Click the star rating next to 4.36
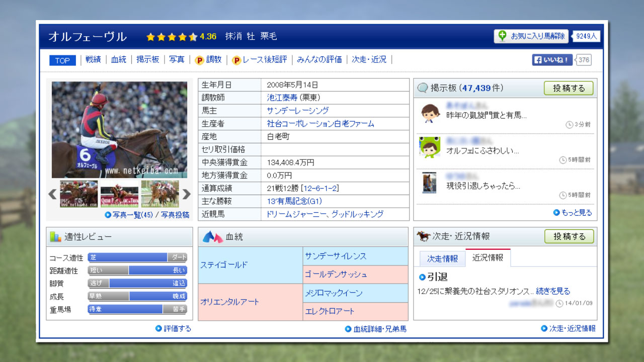This screenshot has width=644, height=362. (172, 37)
